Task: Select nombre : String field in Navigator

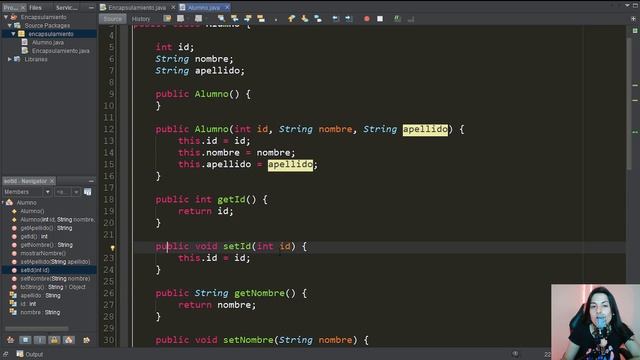Action: [x=40, y=312]
